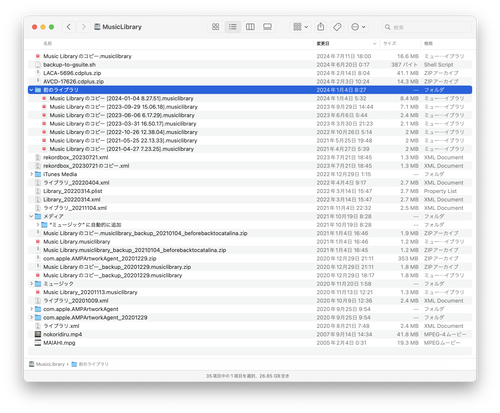The width and height of the screenshot is (500, 413).
Task: Select Music Library のコピー_backup_20201229.musiclibrary.zip name
Action: [x=117, y=267]
